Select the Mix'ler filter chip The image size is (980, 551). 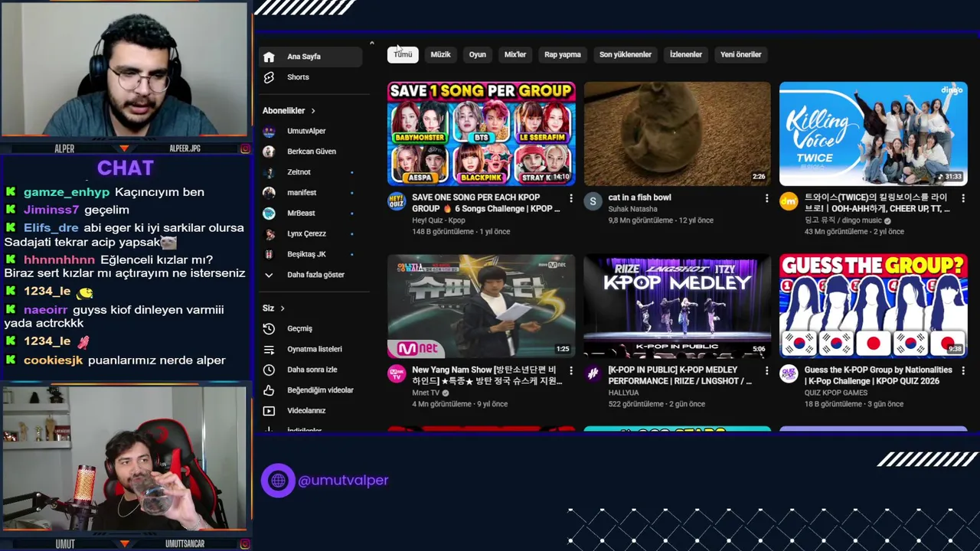(515, 54)
